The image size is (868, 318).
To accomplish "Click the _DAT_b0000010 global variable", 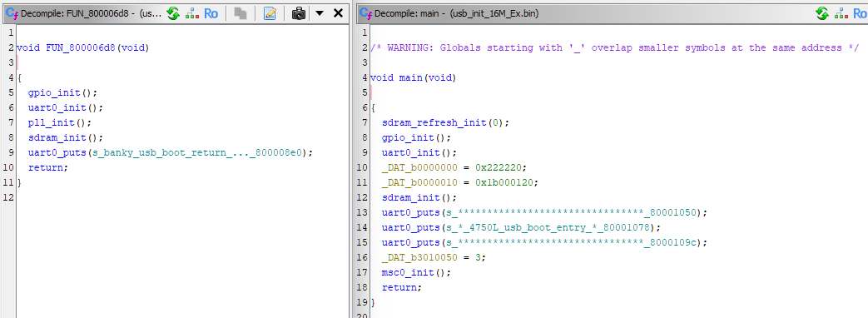I will [419, 182].
